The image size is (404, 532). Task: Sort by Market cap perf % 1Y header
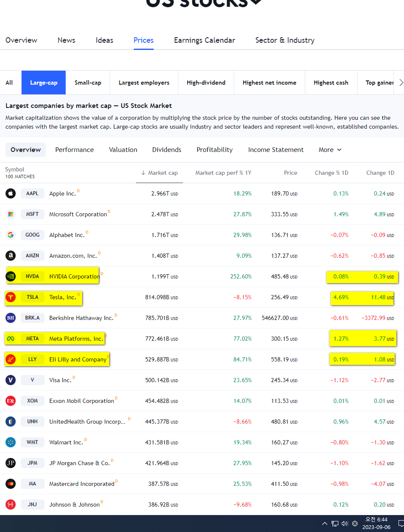[223, 173]
